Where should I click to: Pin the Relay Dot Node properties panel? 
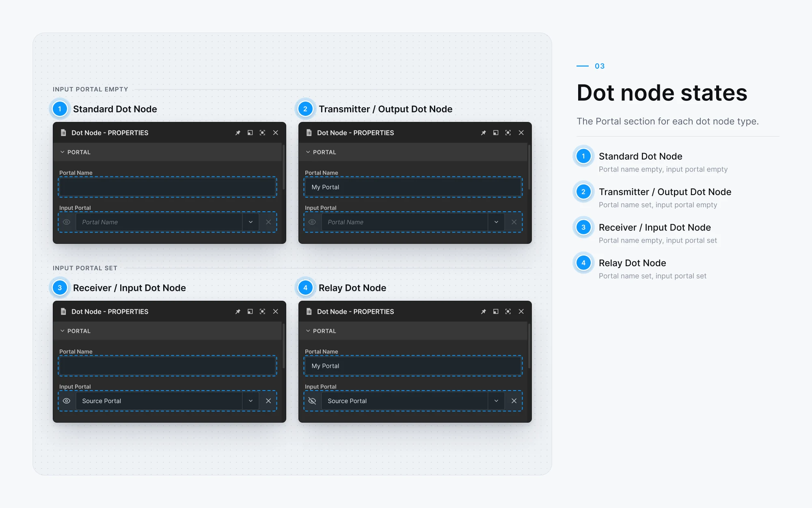click(484, 312)
